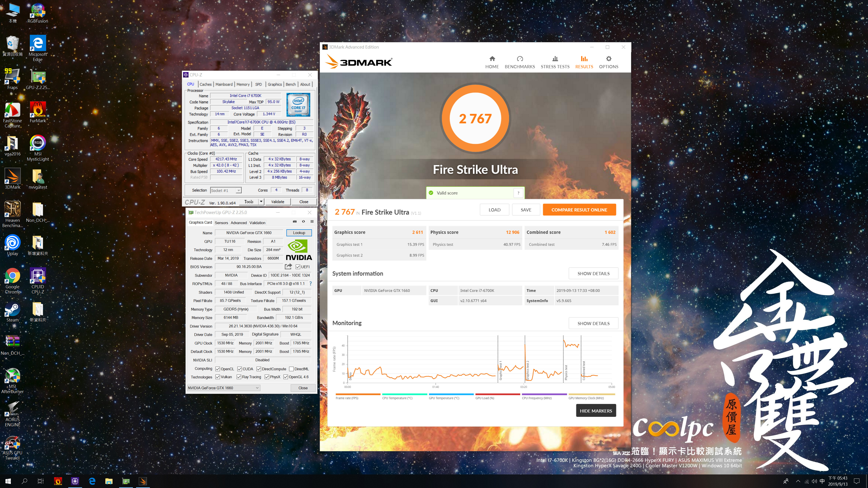Open the Advanced tab in GPU-Z
The image size is (868, 488).
click(x=238, y=223)
